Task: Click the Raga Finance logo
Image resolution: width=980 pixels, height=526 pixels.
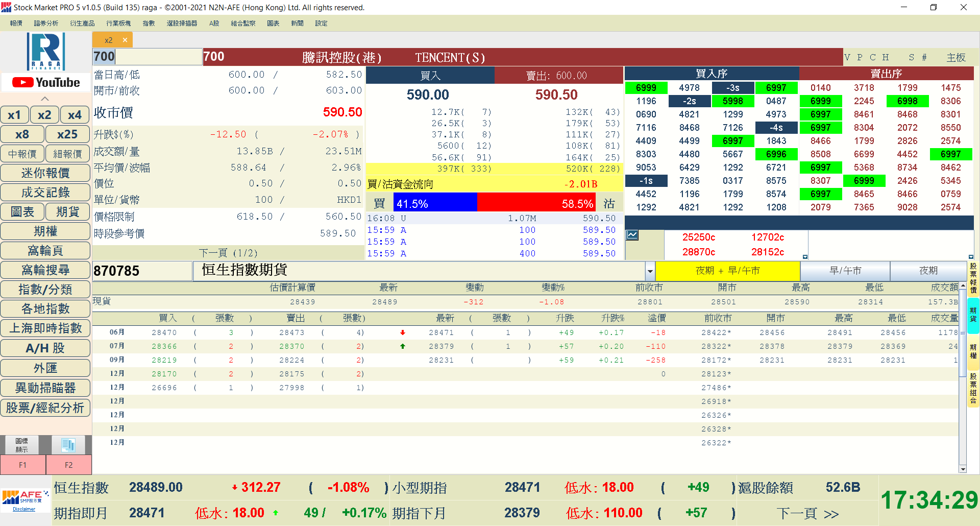Action: click(46, 51)
